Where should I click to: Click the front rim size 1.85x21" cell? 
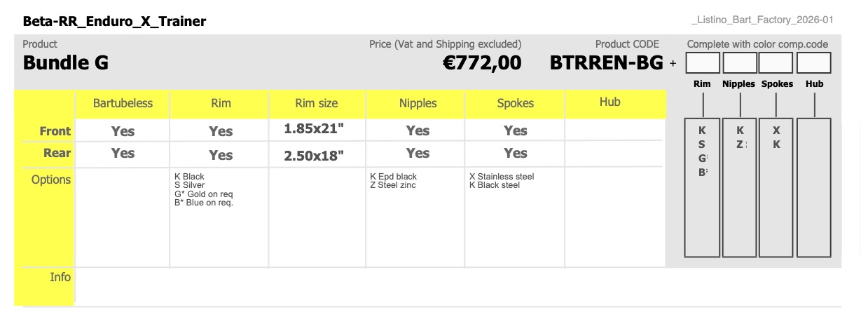click(x=314, y=130)
